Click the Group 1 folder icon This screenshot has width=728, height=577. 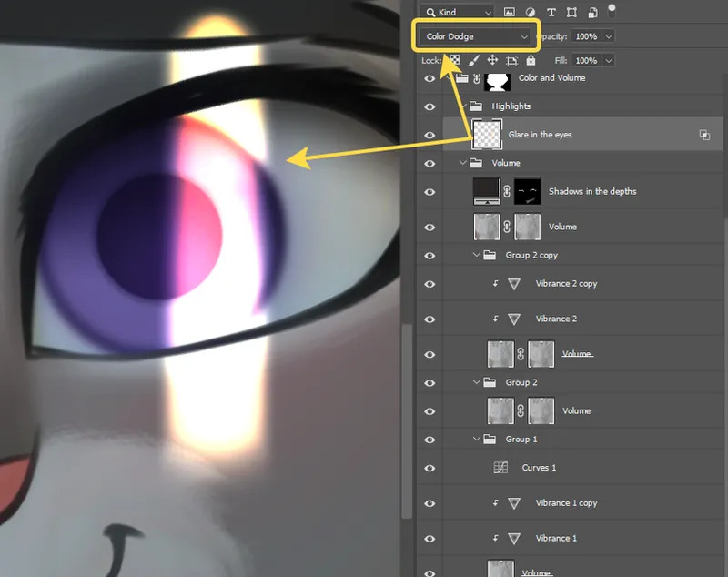(490, 439)
